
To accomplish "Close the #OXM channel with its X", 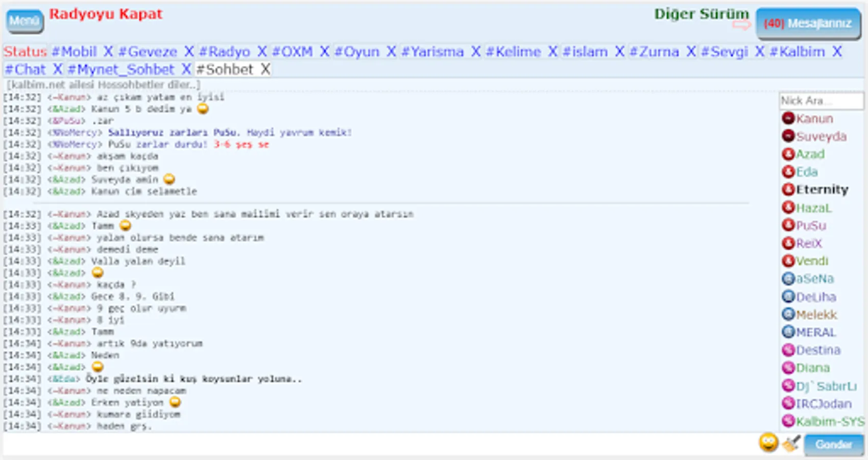I will 325,52.
